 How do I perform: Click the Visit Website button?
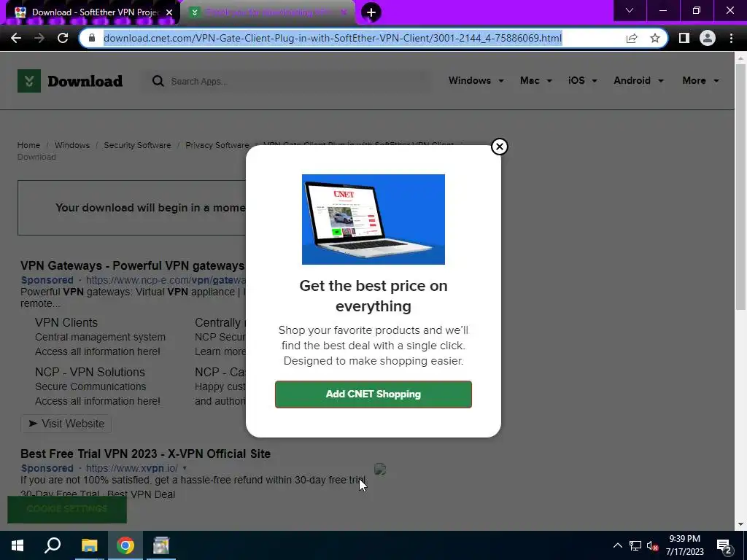(66, 424)
